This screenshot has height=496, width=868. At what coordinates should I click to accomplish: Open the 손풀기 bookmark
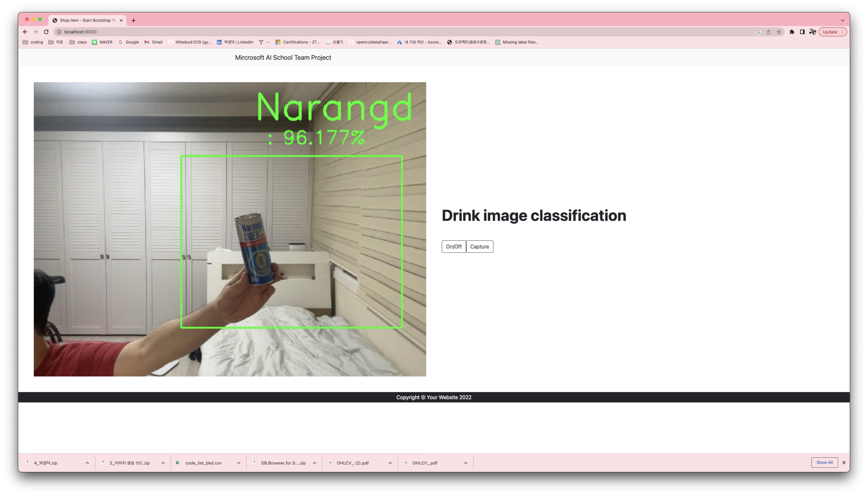pyautogui.click(x=334, y=42)
